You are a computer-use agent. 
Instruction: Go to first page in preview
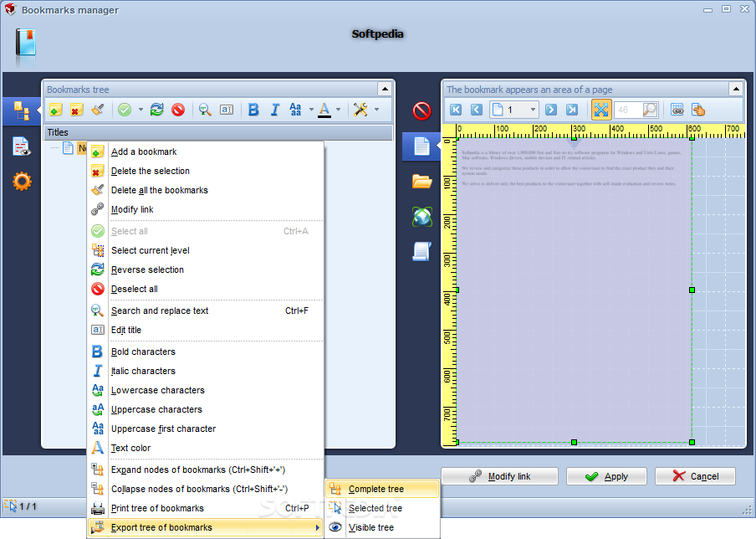tap(456, 110)
